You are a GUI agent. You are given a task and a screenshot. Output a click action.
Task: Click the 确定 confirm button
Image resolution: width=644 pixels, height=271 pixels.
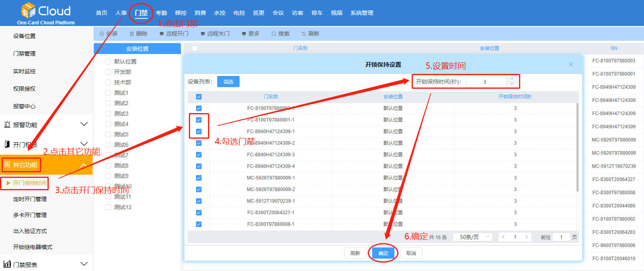click(x=383, y=253)
